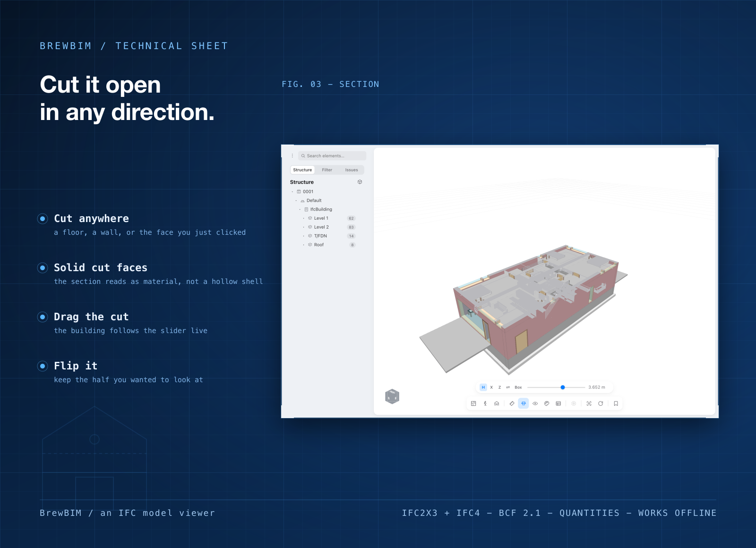Collapse the 0001 project node
The height and width of the screenshot is (548, 756).
click(x=292, y=192)
